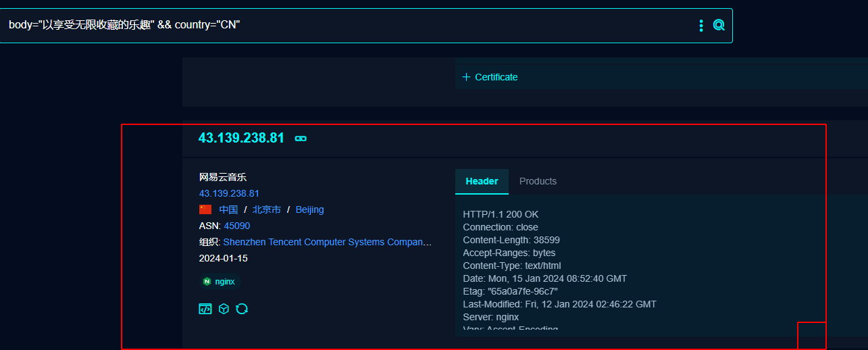868x350 pixels.
Task: Click the Content-Length: 38599 line
Action: pos(511,240)
